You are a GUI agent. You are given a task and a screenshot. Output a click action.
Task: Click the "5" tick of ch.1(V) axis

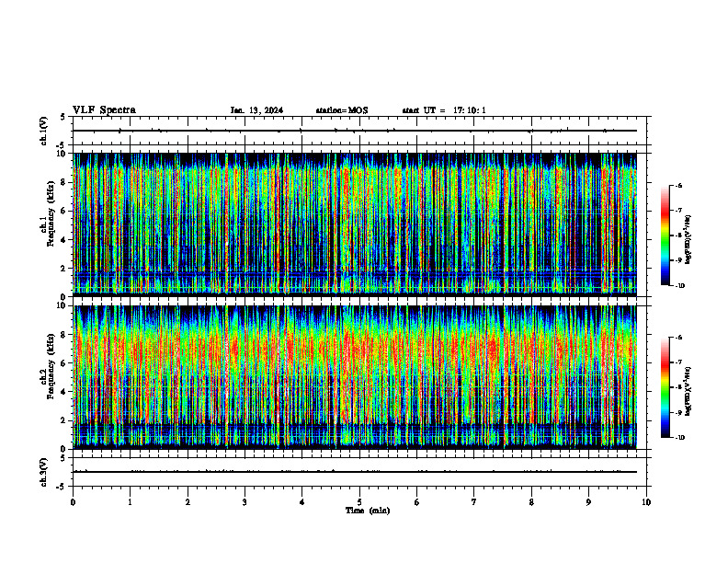pyautogui.click(x=63, y=117)
